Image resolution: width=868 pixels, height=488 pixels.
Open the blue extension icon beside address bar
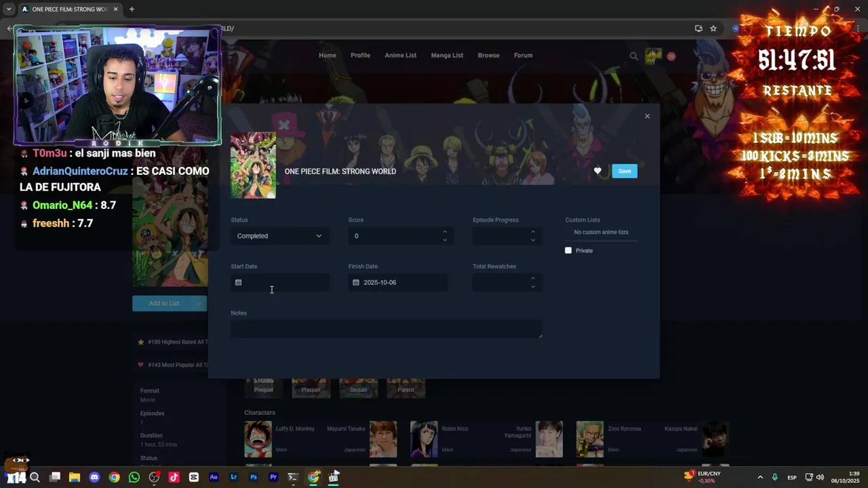pos(736,28)
